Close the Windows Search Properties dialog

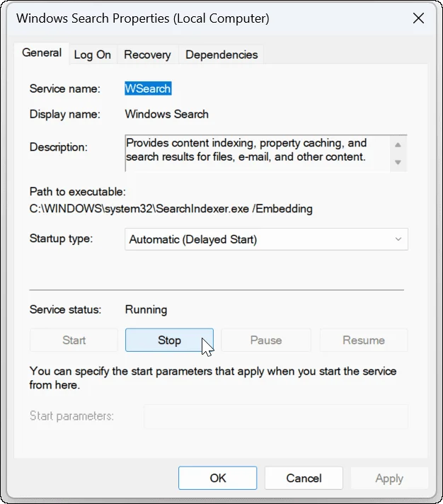pos(418,18)
